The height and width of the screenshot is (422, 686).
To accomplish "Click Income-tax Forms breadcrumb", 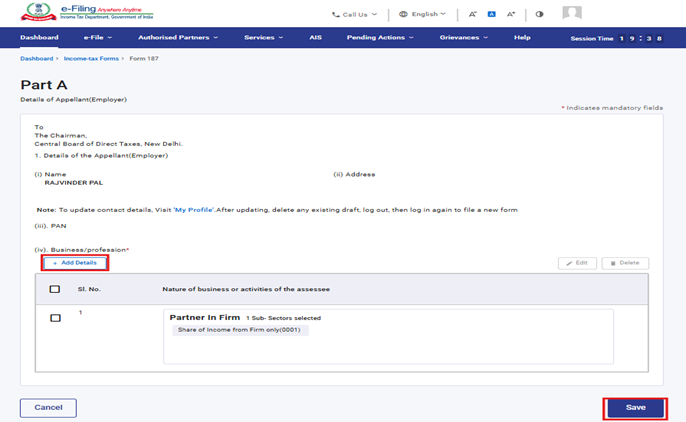I will click(92, 59).
